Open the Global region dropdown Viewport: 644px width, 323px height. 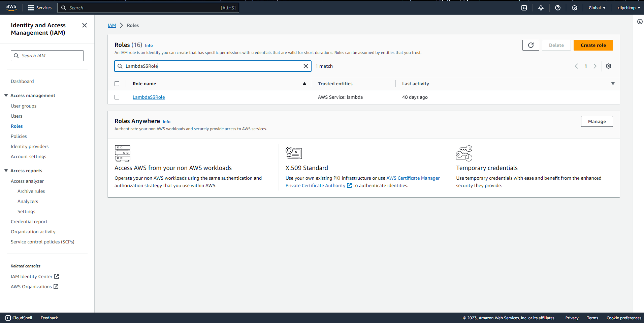[x=597, y=8]
